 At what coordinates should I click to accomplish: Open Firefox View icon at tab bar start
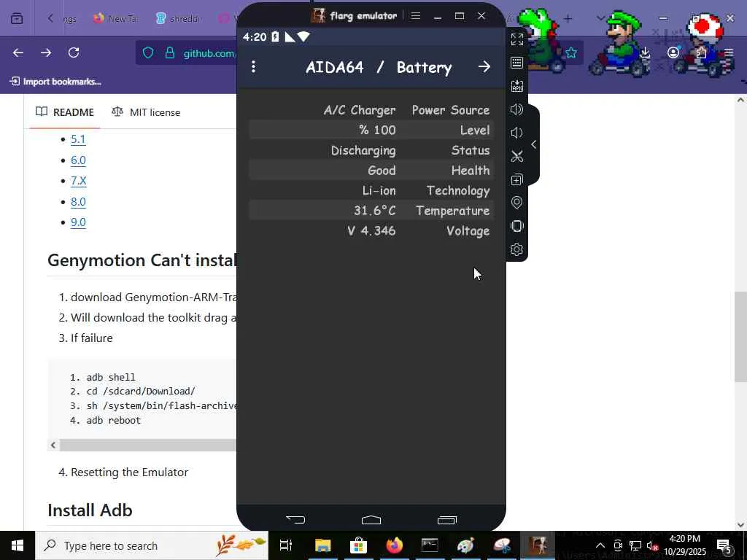click(17, 18)
